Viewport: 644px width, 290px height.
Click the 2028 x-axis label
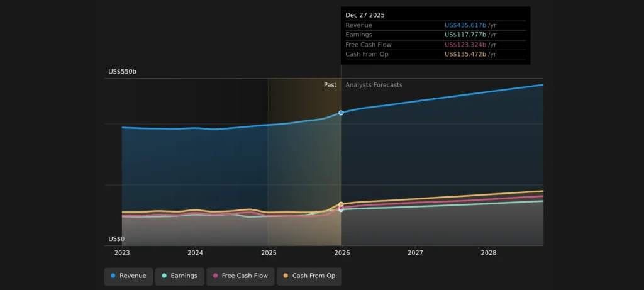489,253
